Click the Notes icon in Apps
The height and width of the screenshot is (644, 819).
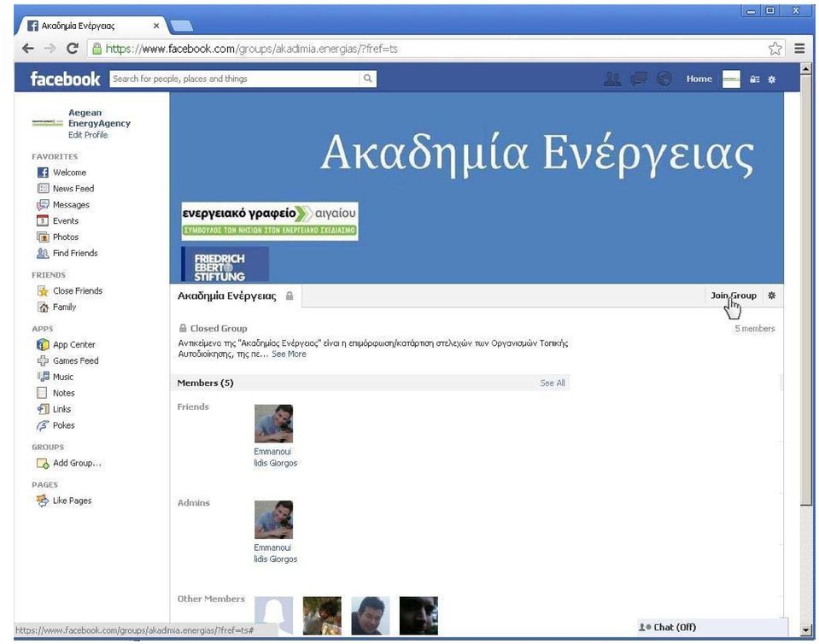coord(43,393)
